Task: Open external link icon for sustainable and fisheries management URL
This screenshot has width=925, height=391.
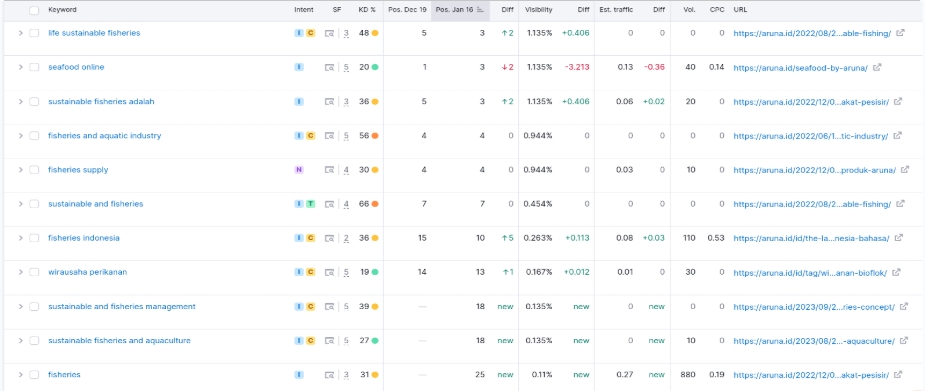Action: point(904,307)
